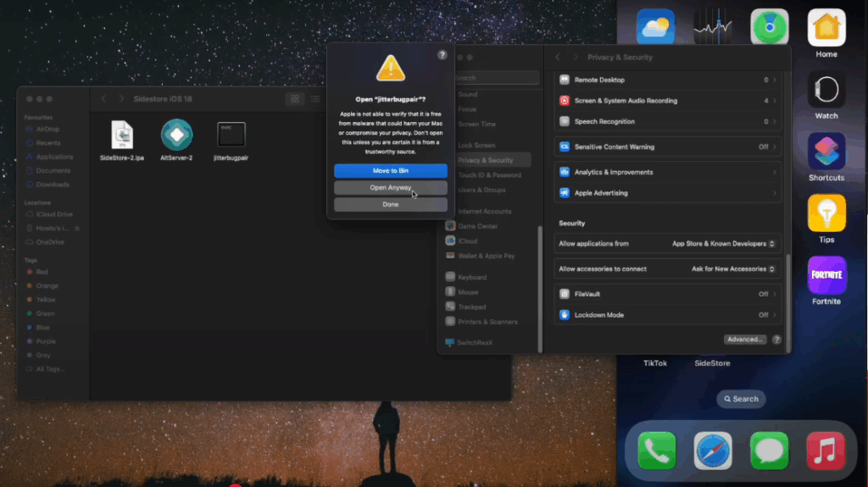This screenshot has width=868, height=487.
Task: Launch Fortnite on iPhone screen
Action: pyautogui.click(x=826, y=275)
